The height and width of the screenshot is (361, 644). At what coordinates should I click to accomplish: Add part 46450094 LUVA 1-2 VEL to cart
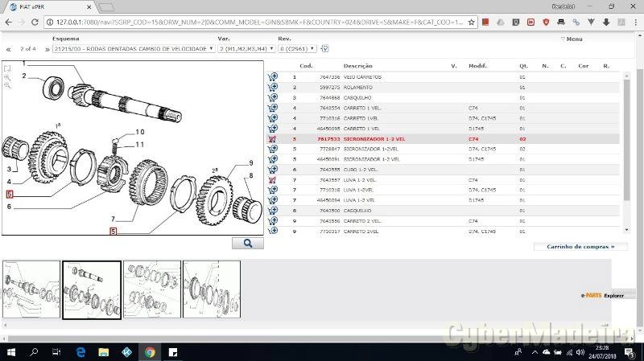click(273, 199)
